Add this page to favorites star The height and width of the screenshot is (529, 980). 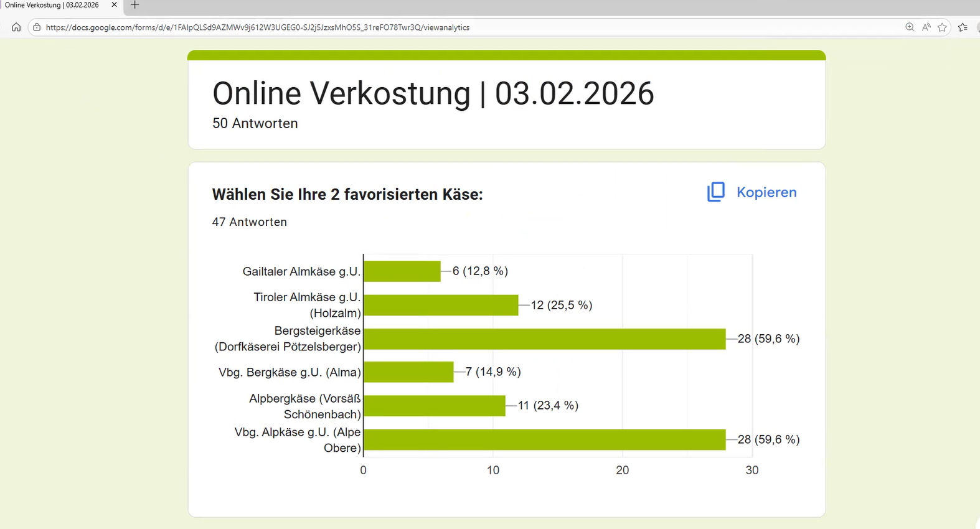coord(942,27)
